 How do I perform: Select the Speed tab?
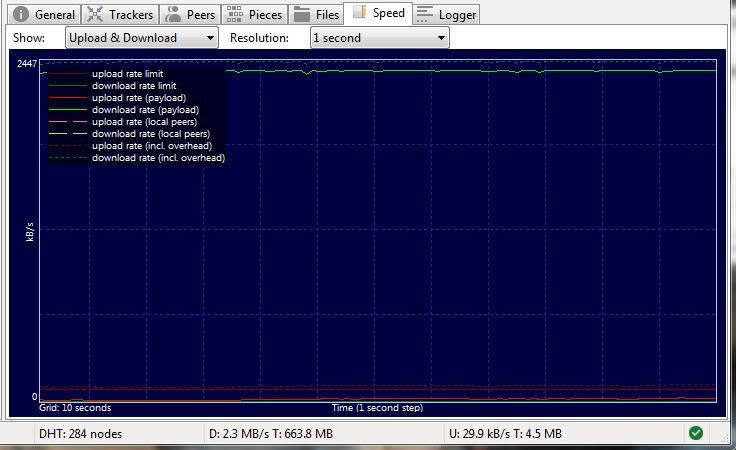tap(378, 13)
